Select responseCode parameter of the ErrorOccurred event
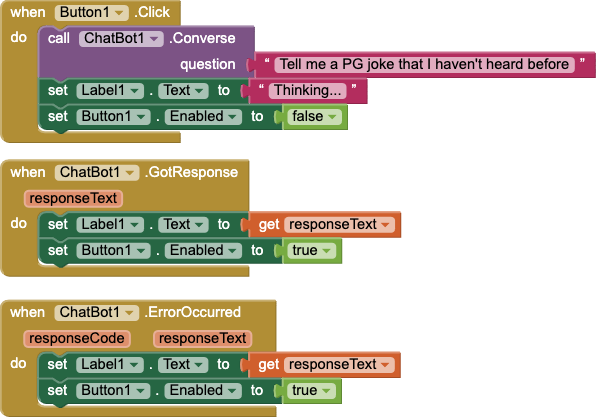This screenshot has height=417, width=596. (77, 338)
